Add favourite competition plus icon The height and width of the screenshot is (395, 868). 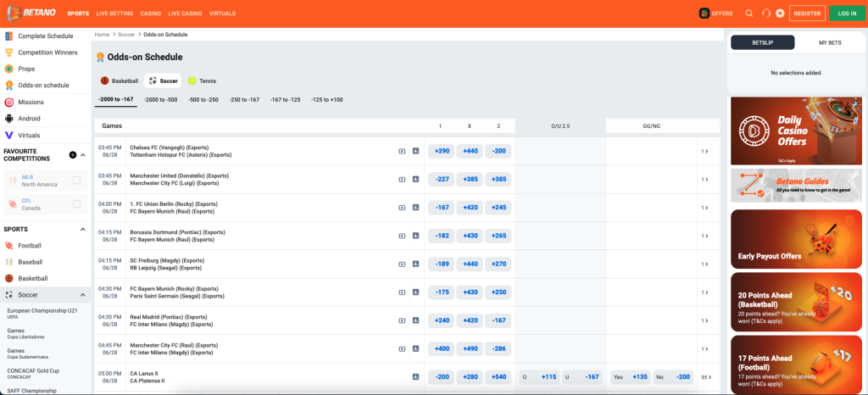point(73,155)
